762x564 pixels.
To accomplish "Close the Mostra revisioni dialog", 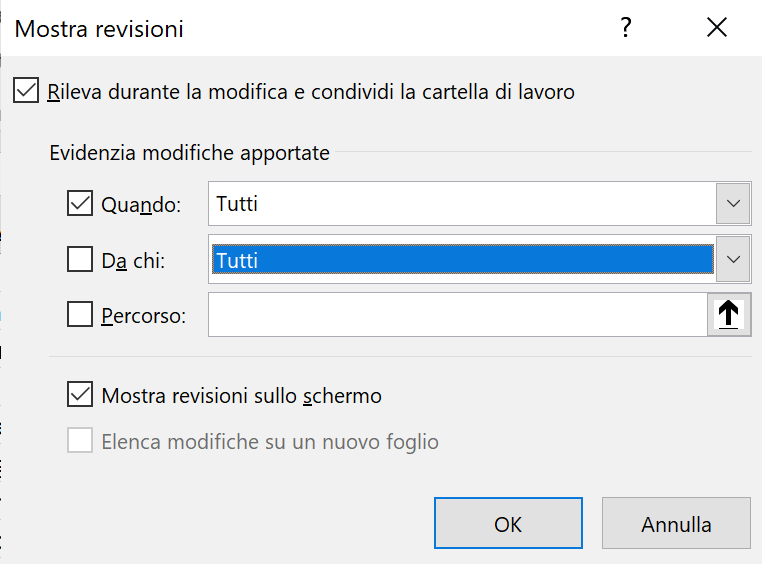I will 717,27.
